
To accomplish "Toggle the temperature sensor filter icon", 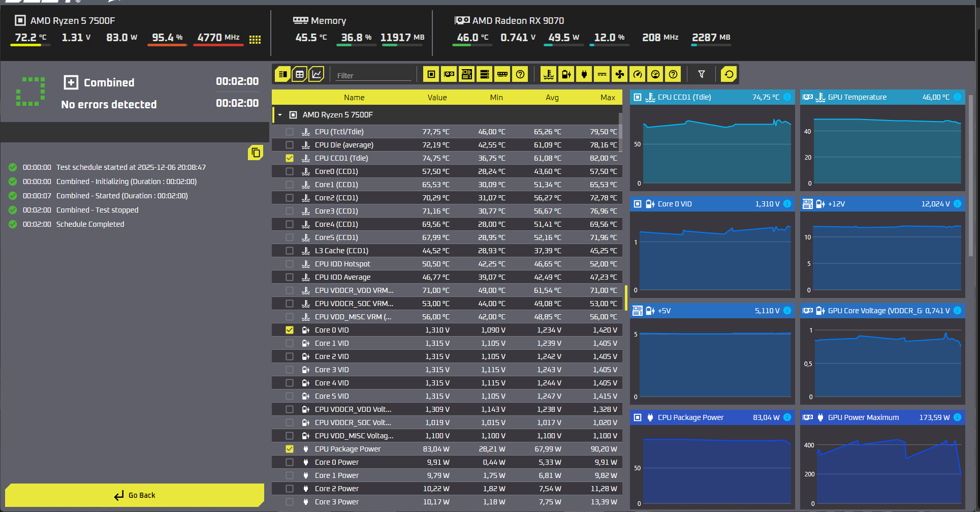I will tap(548, 74).
